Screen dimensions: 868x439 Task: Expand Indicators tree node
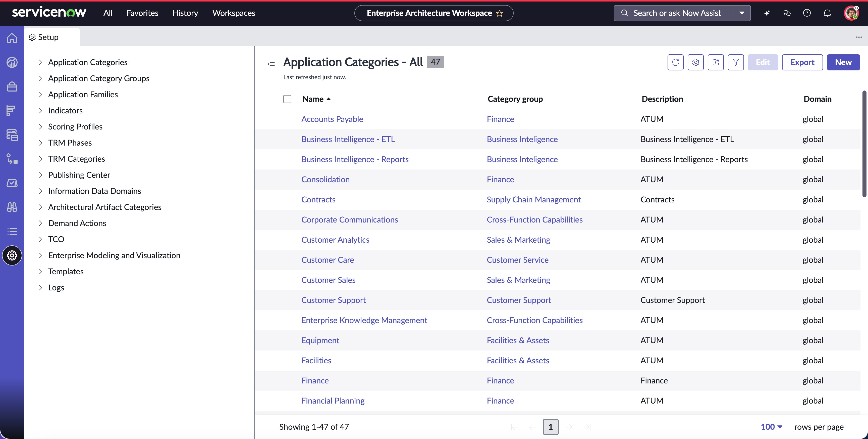pyautogui.click(x=40, y=111)
